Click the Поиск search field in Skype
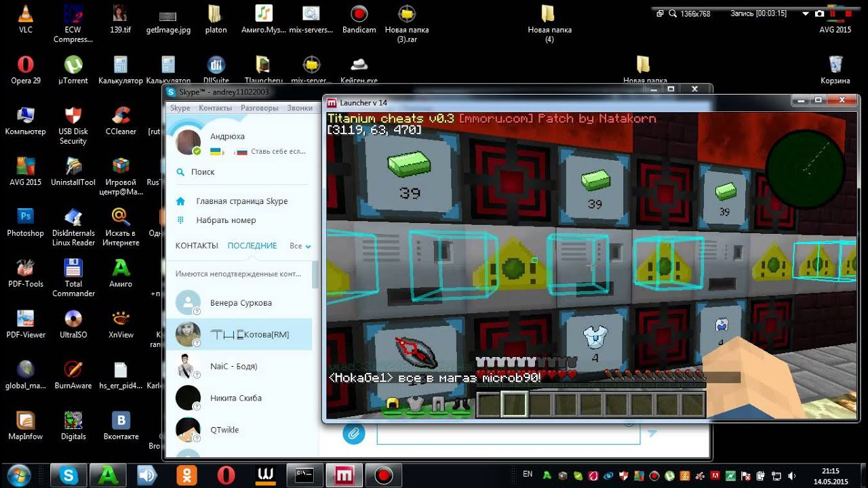This screenshot has height=488, width=868. 243,172
